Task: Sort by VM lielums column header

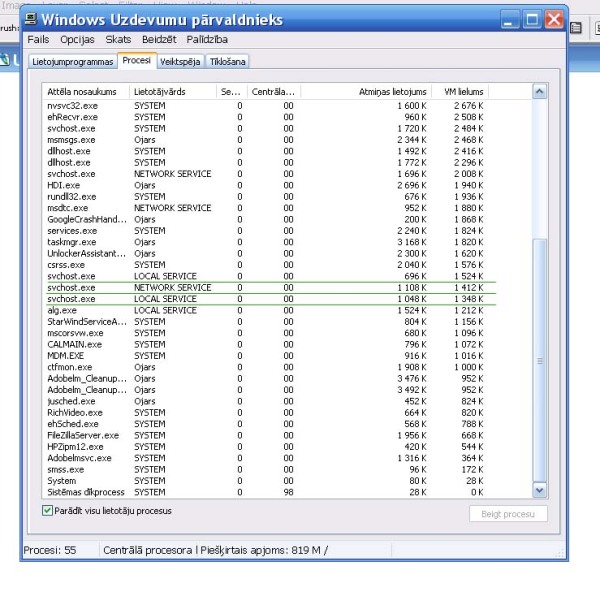Action: 460,92
